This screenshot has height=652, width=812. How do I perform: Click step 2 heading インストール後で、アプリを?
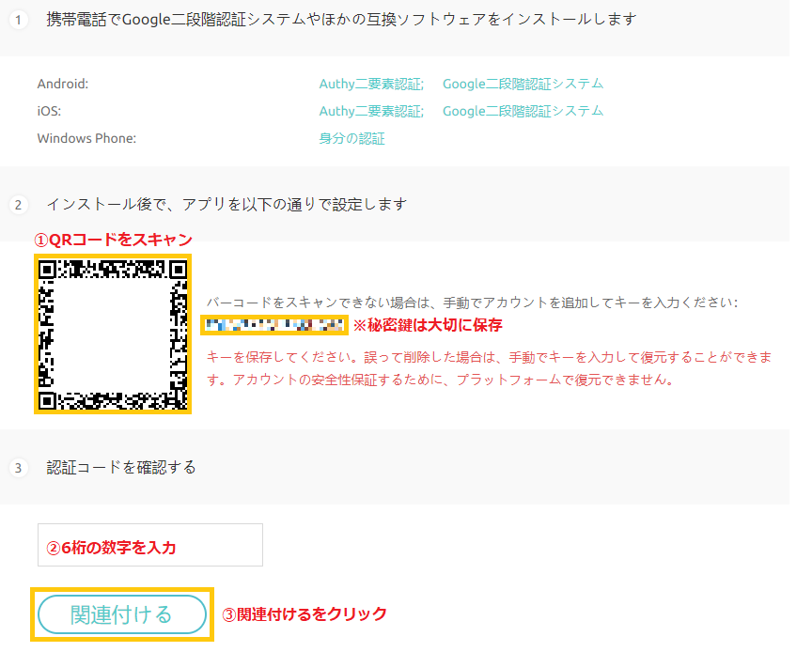click(226, 205)
